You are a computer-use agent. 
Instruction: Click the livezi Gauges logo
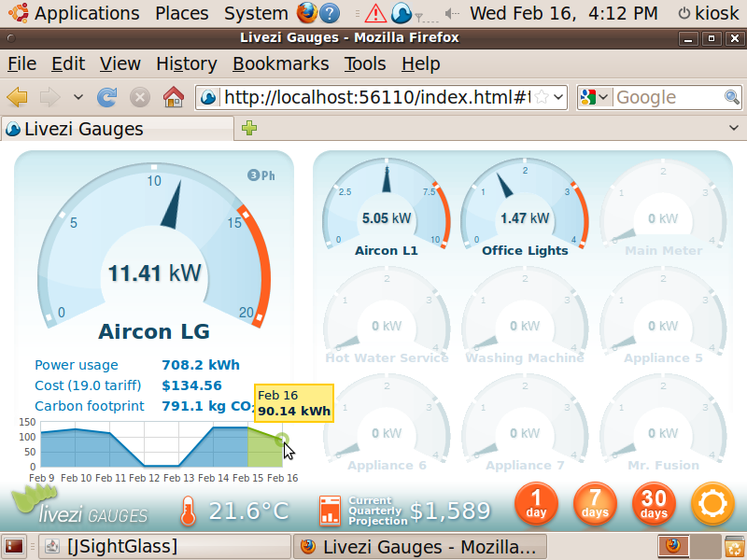80,506
